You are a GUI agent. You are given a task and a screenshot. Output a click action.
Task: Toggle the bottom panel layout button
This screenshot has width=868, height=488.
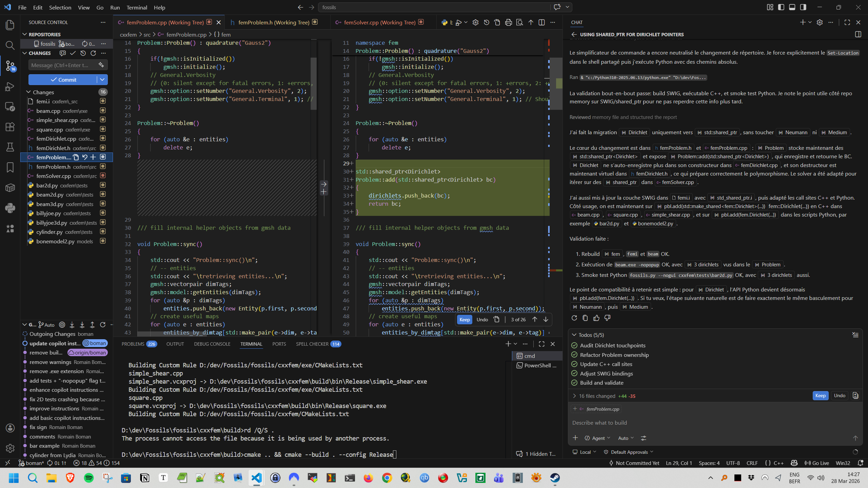(x=792, y=7)
